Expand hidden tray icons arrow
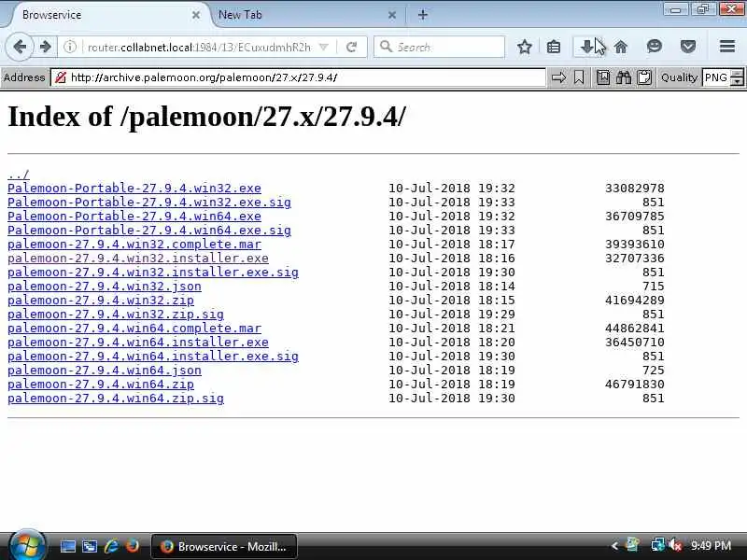 (615, 546)
